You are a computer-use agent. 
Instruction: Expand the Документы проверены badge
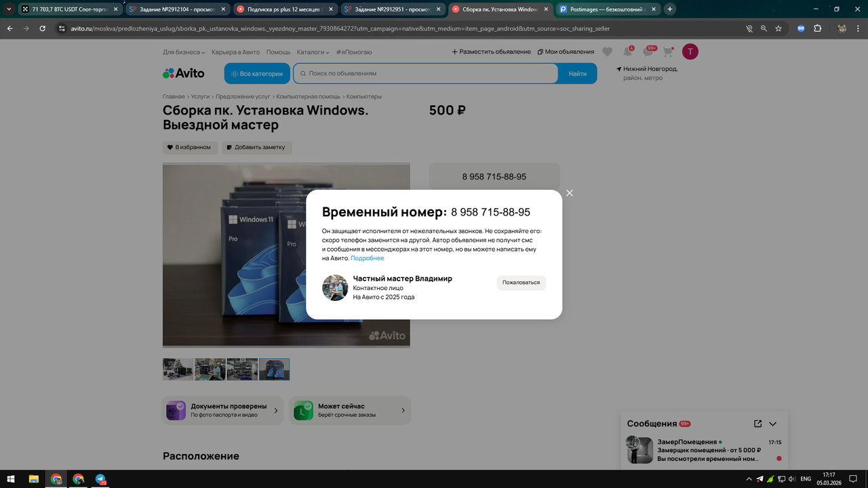click(x=223, y=410)
